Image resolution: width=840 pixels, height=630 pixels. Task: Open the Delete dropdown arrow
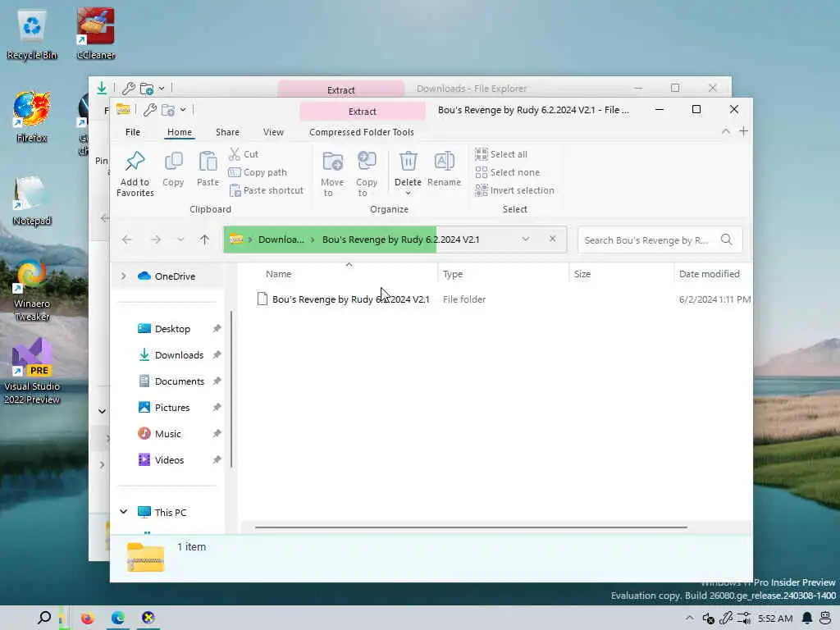pyautogui.click(x=409, y=194)
